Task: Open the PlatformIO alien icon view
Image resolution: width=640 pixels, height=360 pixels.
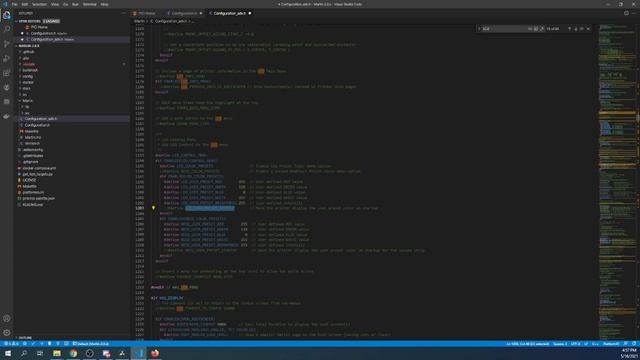Action: click(7, 87)
